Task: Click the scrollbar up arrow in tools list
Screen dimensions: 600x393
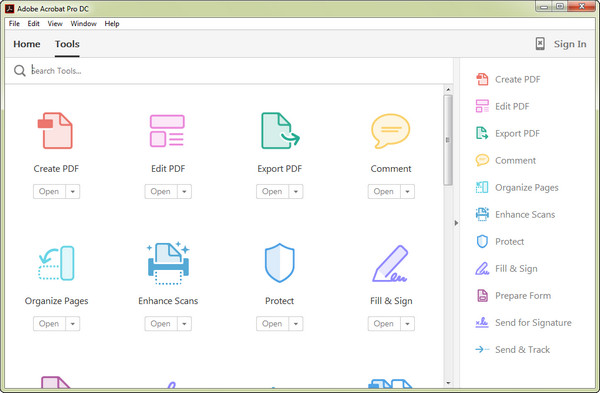Action: [x=448, y=90]
